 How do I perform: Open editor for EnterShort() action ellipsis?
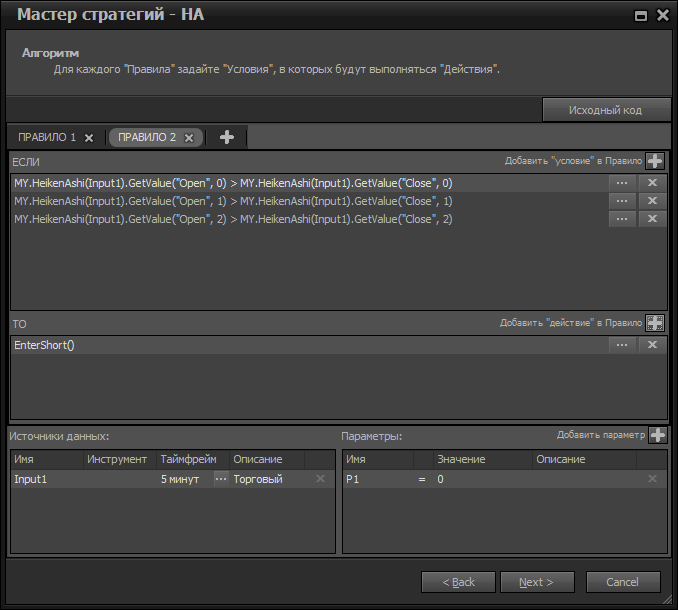622,345
